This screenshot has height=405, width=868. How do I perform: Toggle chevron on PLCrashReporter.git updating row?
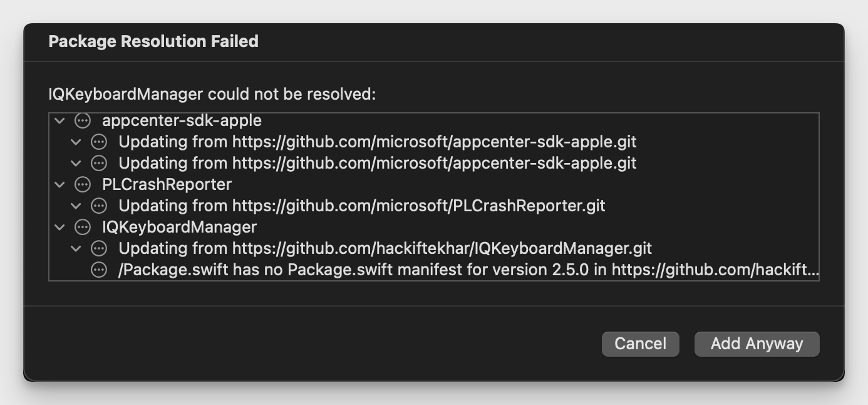76,206
